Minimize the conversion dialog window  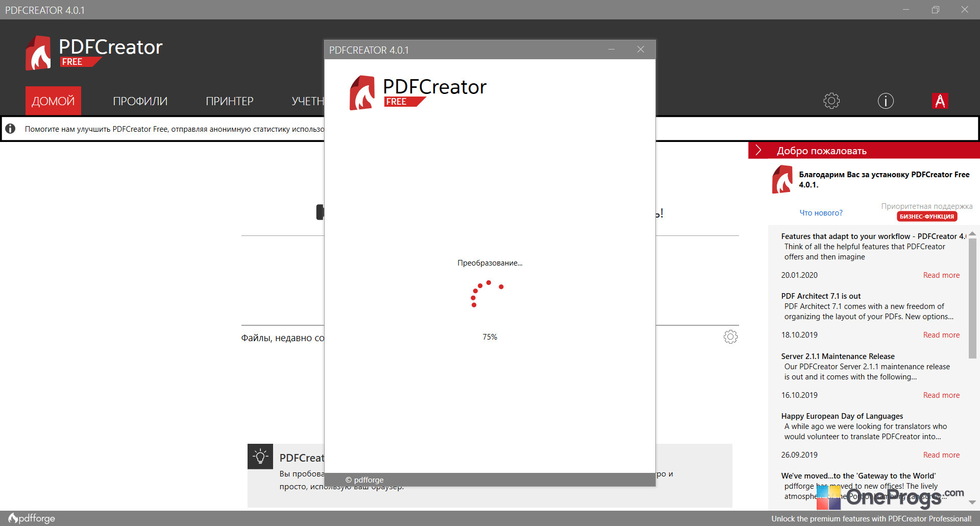611,50
